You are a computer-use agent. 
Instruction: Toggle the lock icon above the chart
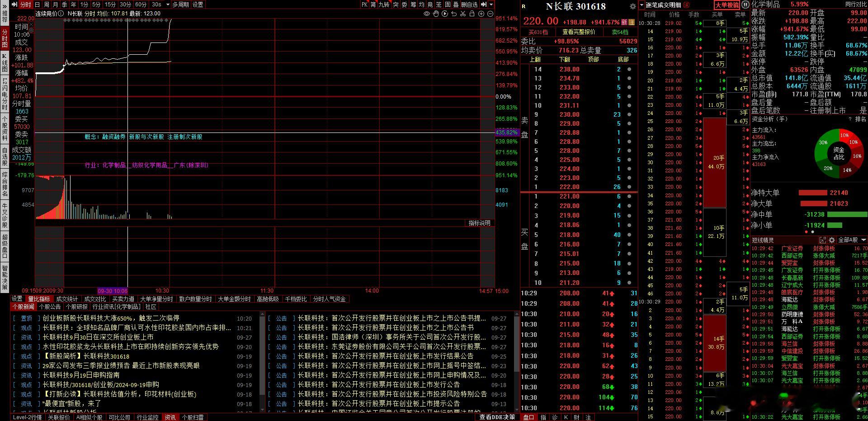[x=472, y=14]
